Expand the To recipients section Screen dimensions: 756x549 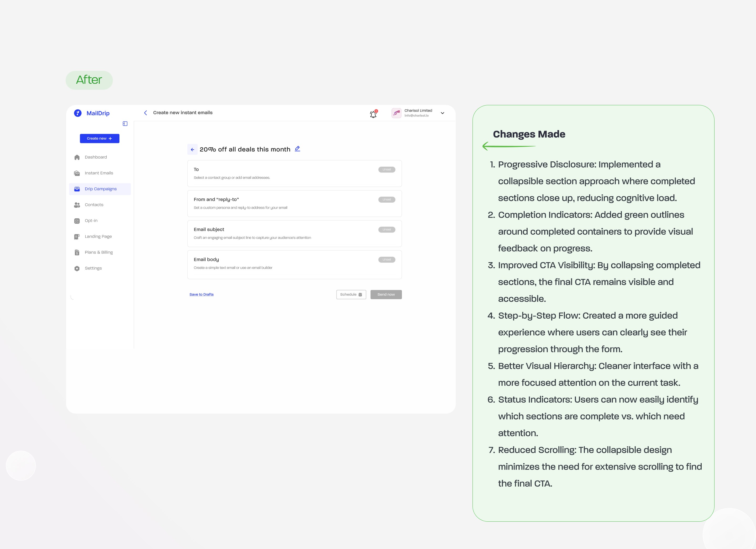click(x=294, y=173)
